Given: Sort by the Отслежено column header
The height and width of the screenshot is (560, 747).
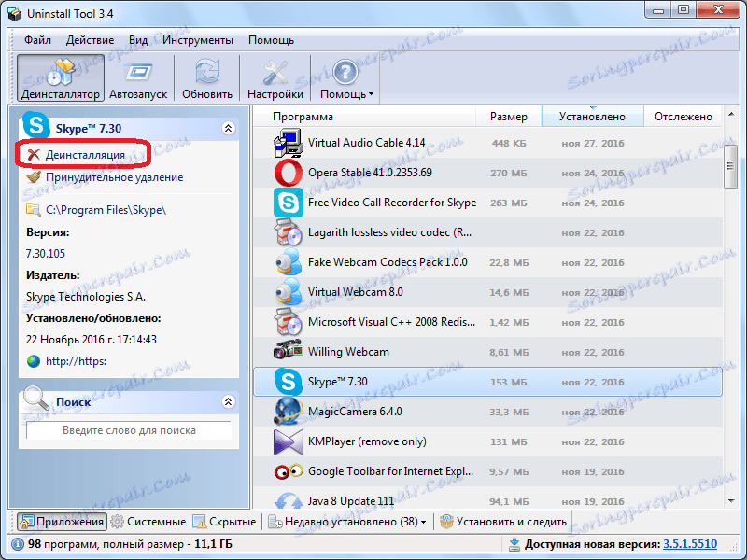Looking at the screenshot, I should tap(684, 117).
